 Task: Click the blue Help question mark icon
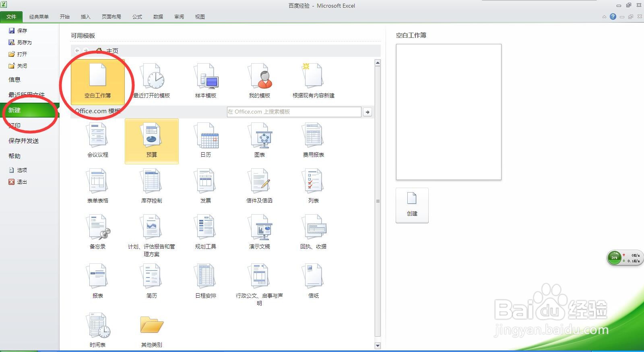click(x=613, y=17)
